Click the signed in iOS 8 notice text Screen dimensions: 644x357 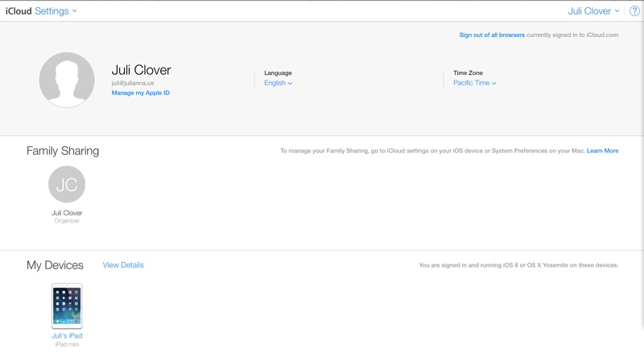coord(518,265)
